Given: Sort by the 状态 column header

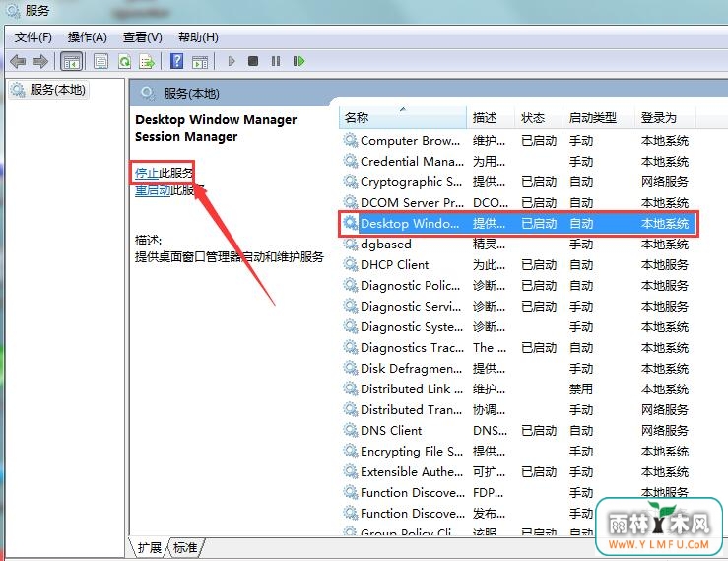Looking at the screenshot, I should [x=539, y=118].
